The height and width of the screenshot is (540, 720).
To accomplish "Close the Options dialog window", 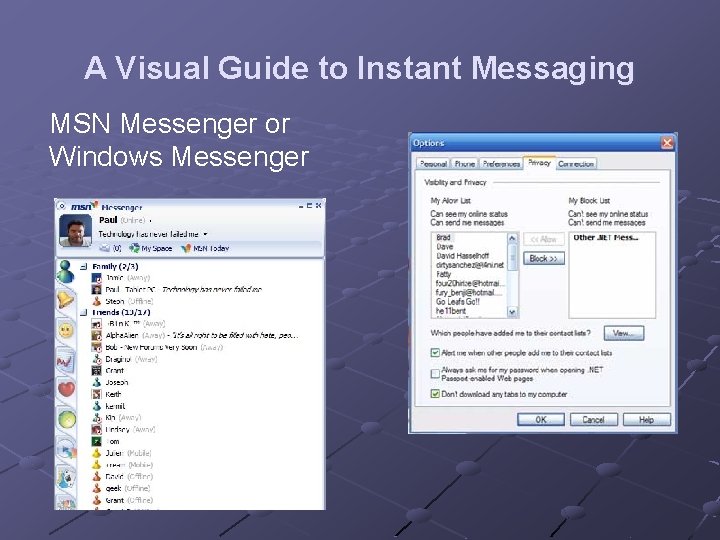I will [667, 143].
